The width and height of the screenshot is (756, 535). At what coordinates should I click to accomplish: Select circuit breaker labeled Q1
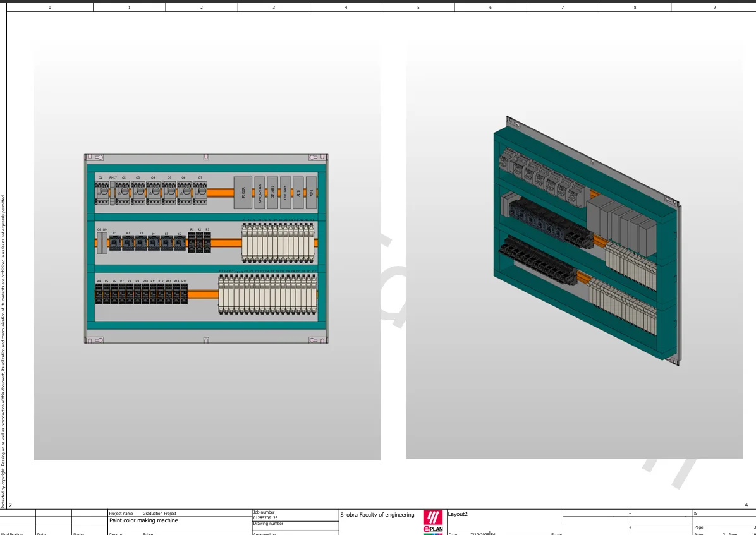coord(102,193)
